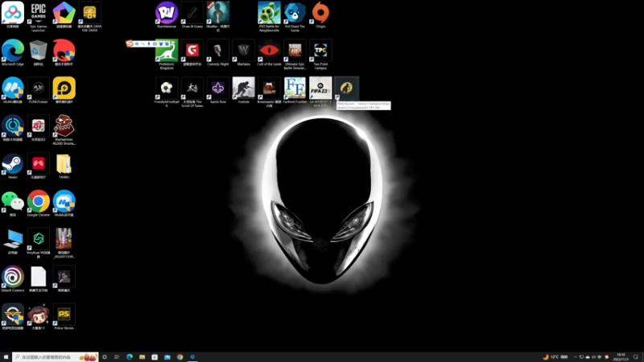Launch Cult of the Lamb
Screen dimensions: 644x362
269,52
